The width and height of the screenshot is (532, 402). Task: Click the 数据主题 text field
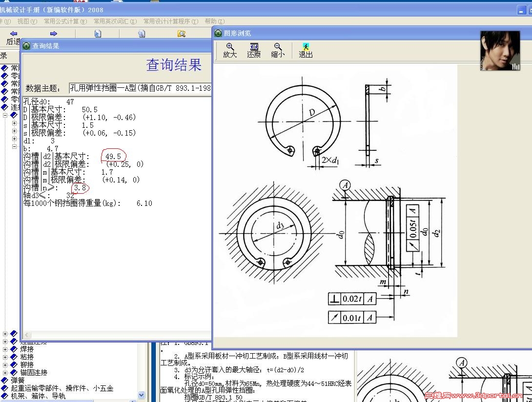click(x=140, y=88)
